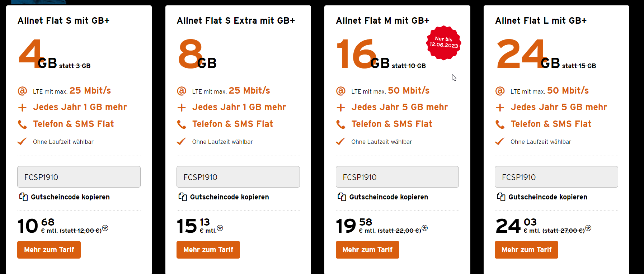The width and height of the screenshot is (644, 274).
Task: Open Mehr zum Tarif for Allnet Flat S
Action: point(49,250)
